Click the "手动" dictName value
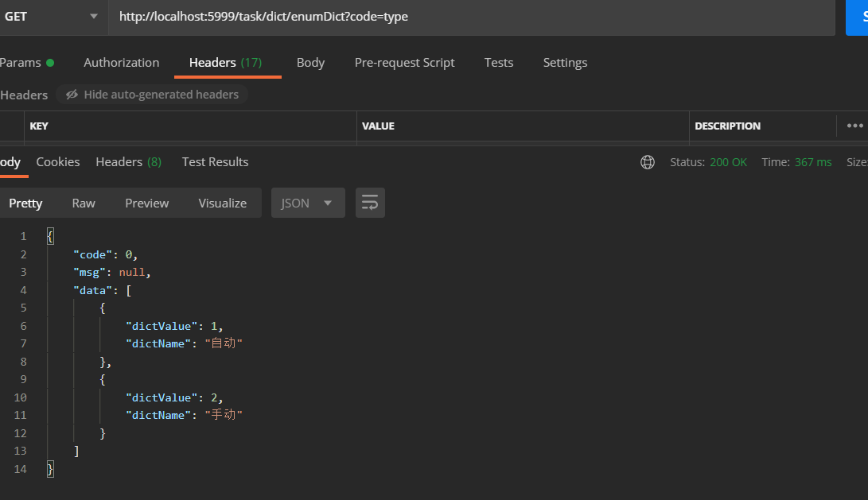 [x=224, y=415]
